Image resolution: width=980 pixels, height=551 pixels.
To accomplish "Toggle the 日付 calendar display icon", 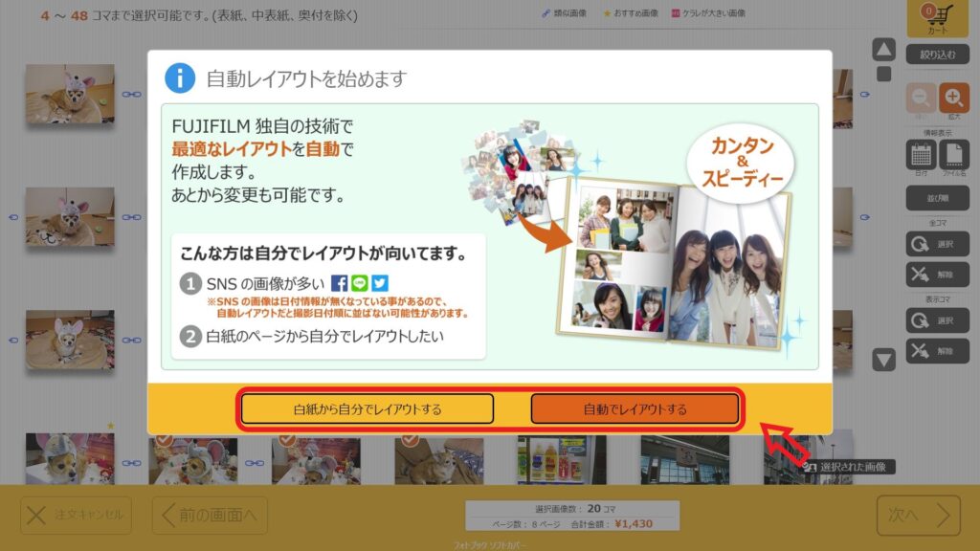I will pos(922,156).
